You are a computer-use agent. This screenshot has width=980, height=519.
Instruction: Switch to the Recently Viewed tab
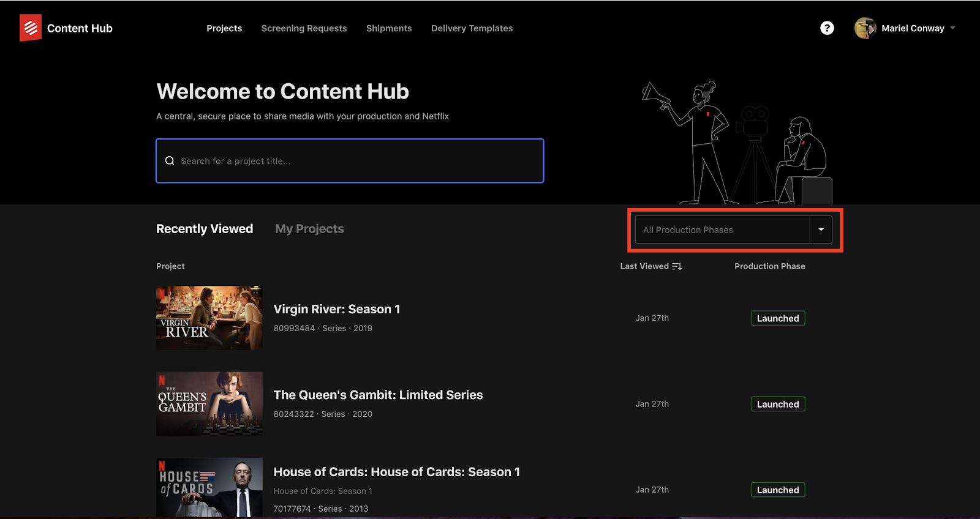(x=205, y=229)
